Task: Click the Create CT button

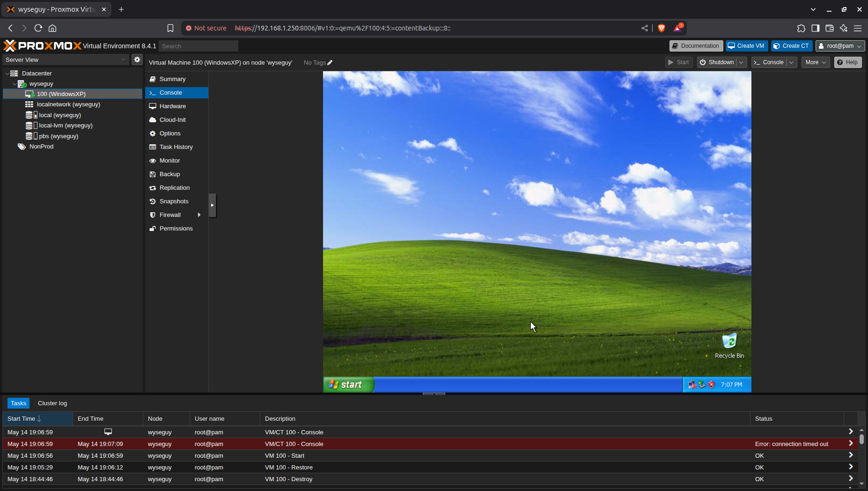Action: (791, 46)
